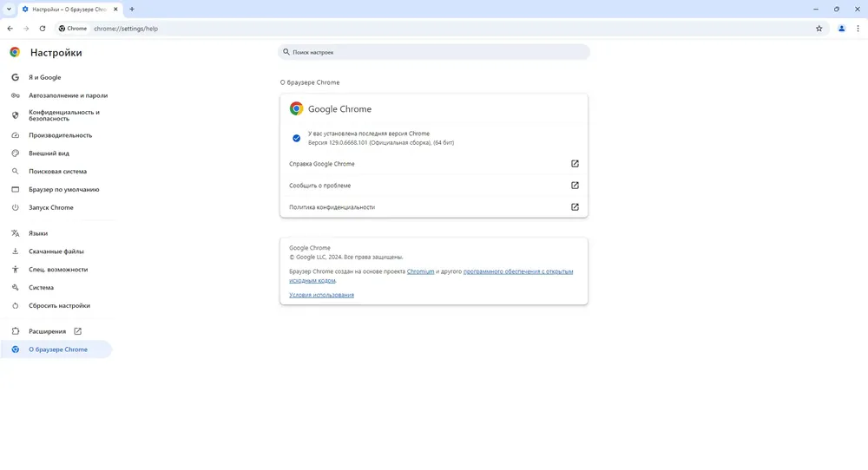Open the three-dot Chrome menu

(x=858, y=29)
